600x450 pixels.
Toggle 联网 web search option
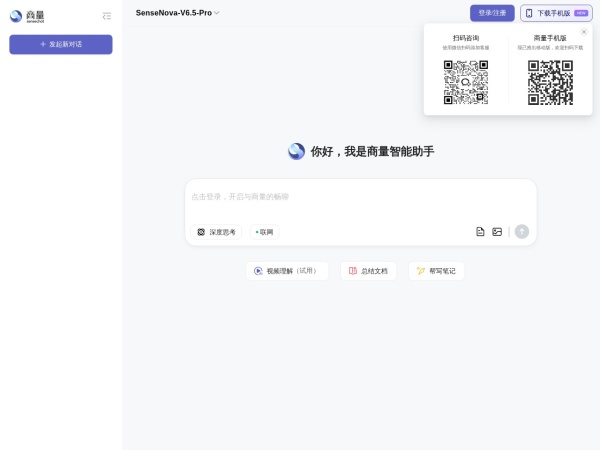click(x=265, y=232)
